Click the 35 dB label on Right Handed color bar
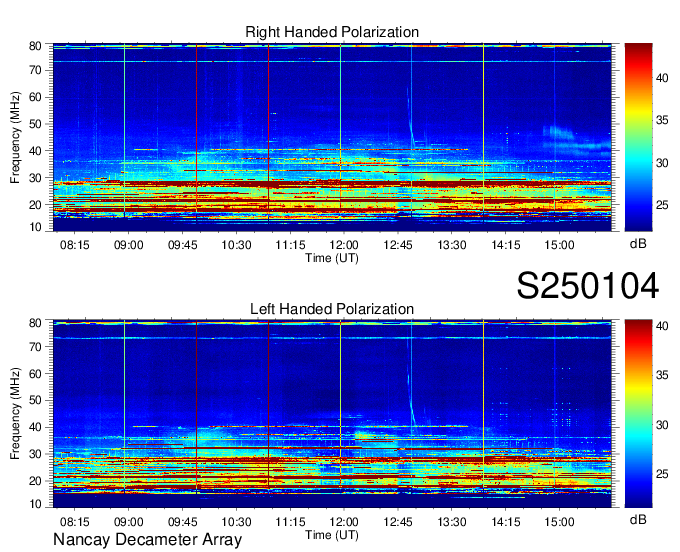Screen dimensions: 680x552 pos(662,120)
